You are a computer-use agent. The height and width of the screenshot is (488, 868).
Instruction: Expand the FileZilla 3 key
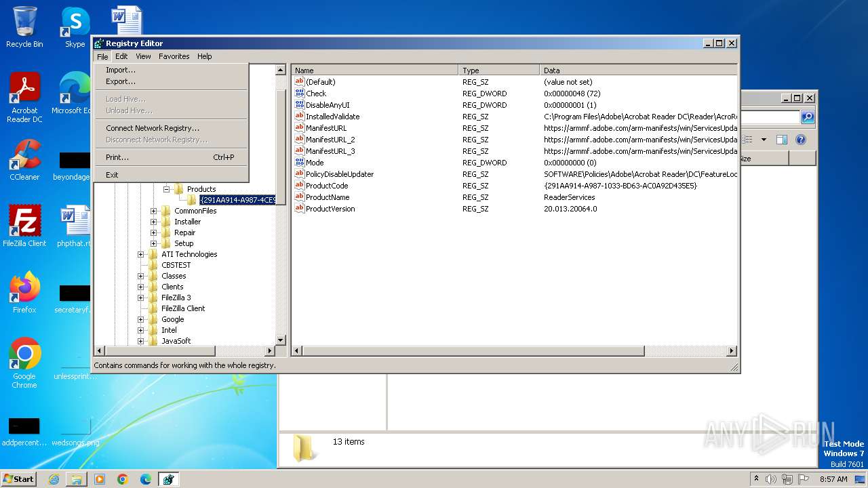140,298
